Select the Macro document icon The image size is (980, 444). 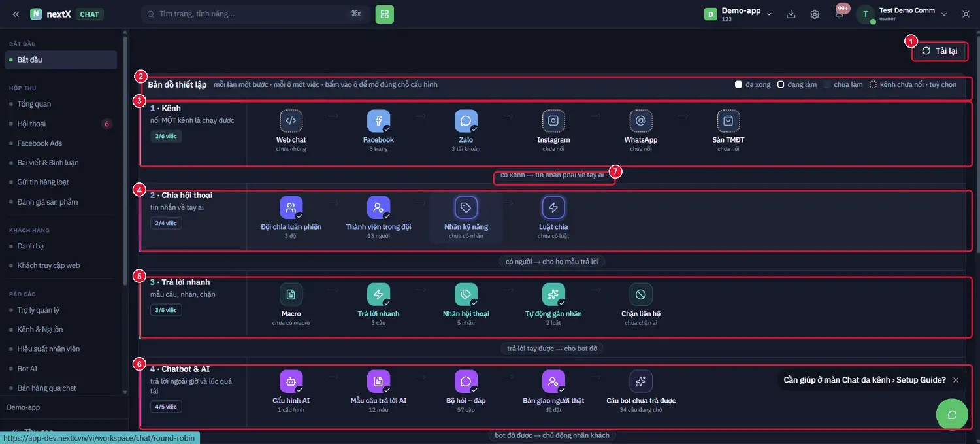coord(291,295)
